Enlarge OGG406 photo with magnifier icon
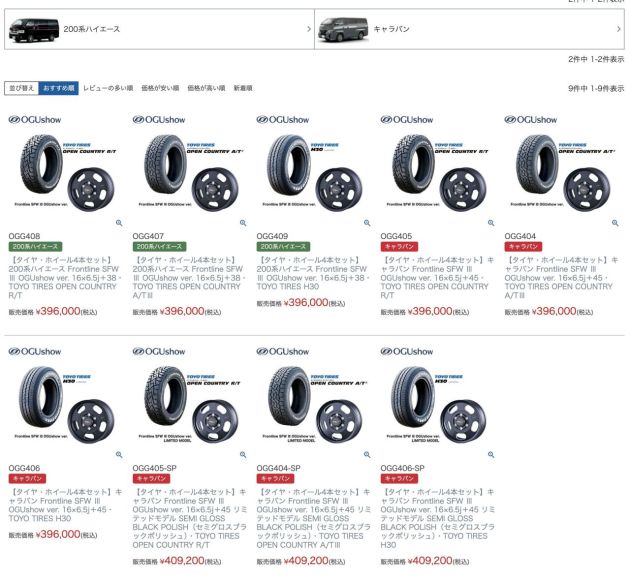The height and width of the screenshot is (578, 630). [x=119, y=455]
